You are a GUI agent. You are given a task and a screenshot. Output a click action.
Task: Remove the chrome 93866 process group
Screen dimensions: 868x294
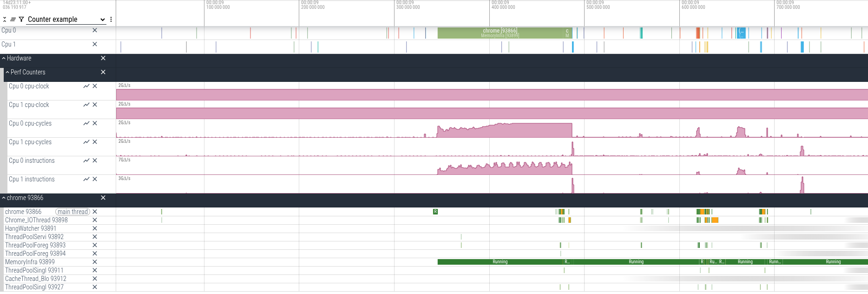103,198
